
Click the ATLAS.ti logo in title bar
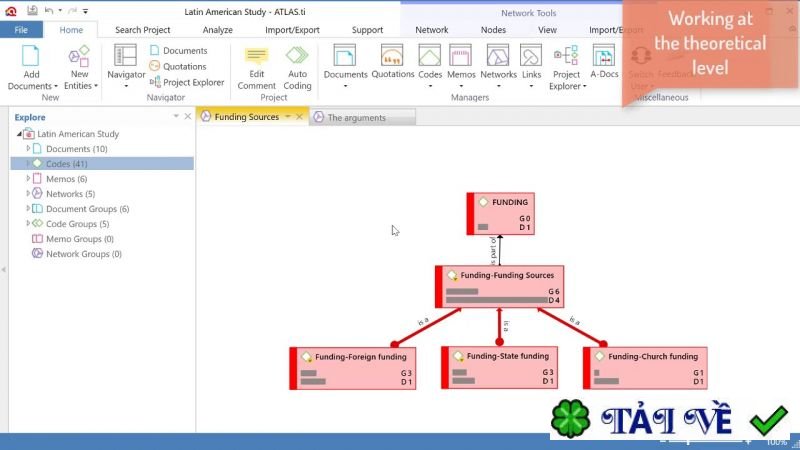[11, 11]
